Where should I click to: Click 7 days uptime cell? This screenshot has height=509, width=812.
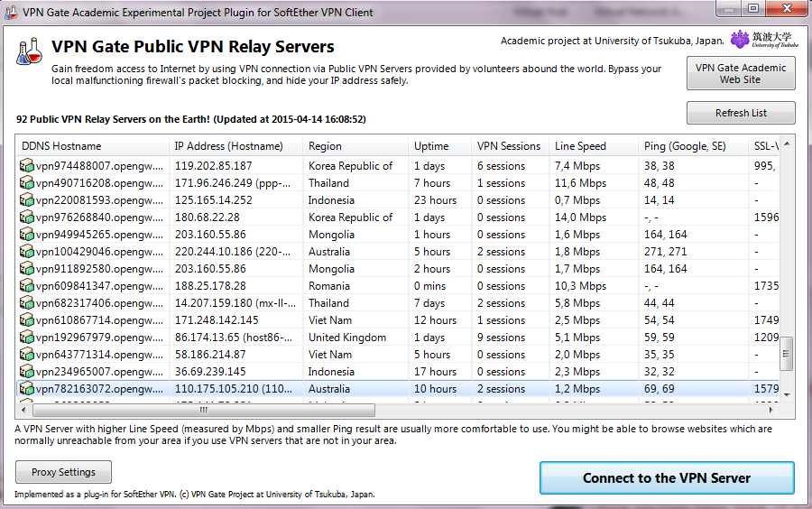coord(429,303)
